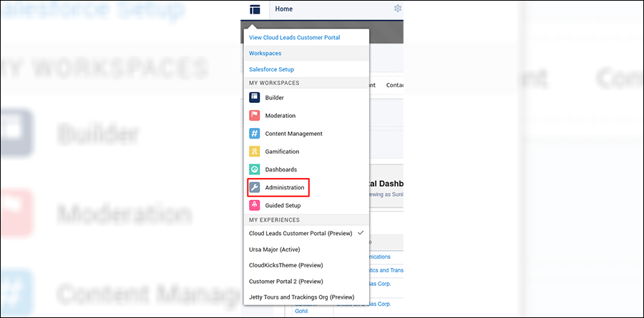Open View Cloud Leads Customer Portal link
644x318 pixels.
pos(295,37)
